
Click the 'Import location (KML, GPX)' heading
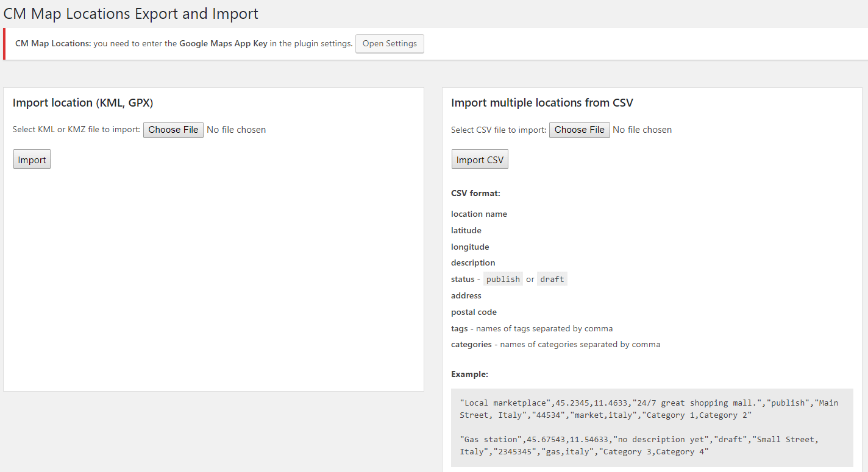(83, 103)
